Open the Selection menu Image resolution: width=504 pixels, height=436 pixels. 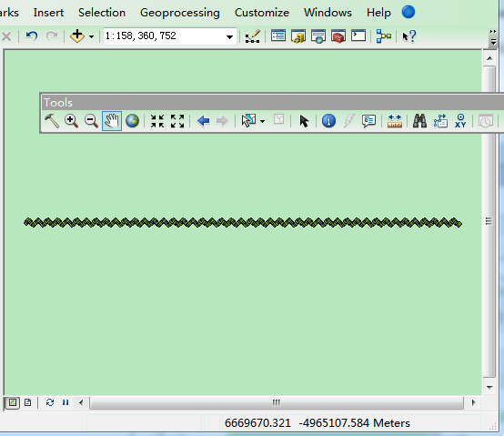(102, 13)
